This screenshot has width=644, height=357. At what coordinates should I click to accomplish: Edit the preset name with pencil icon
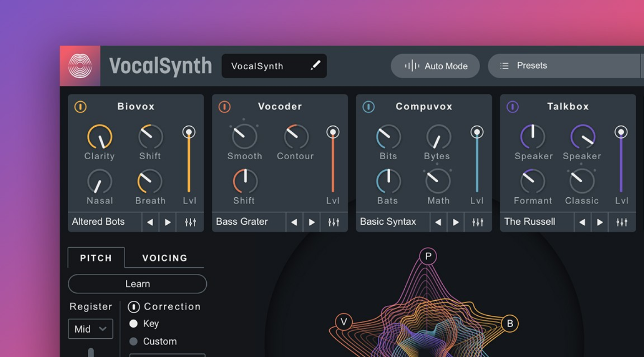(315, 66)
